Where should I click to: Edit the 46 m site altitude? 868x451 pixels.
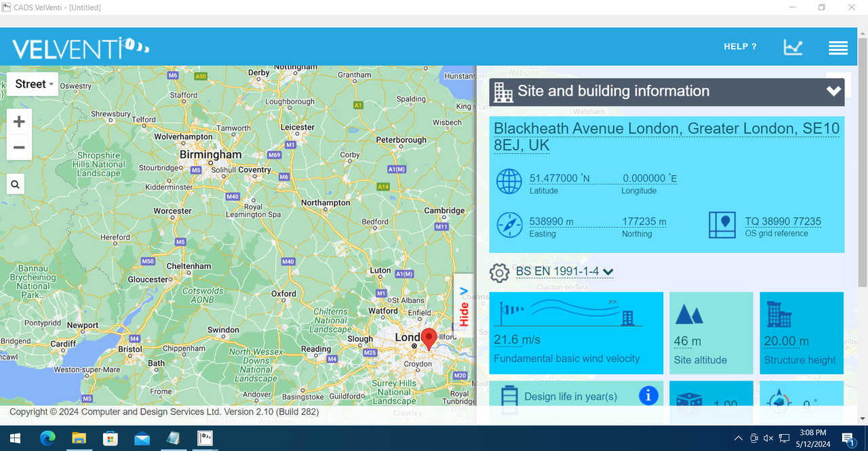(688, 341)
